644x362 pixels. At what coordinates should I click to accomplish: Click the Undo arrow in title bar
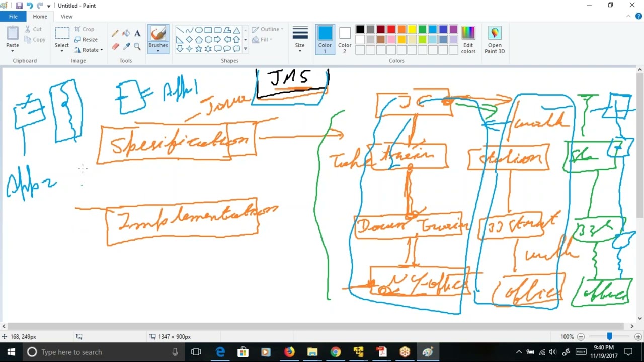(x=30, y=6)
